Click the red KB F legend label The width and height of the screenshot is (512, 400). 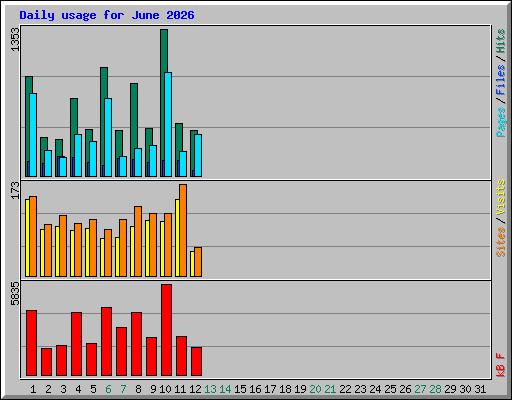pos(501,365)
